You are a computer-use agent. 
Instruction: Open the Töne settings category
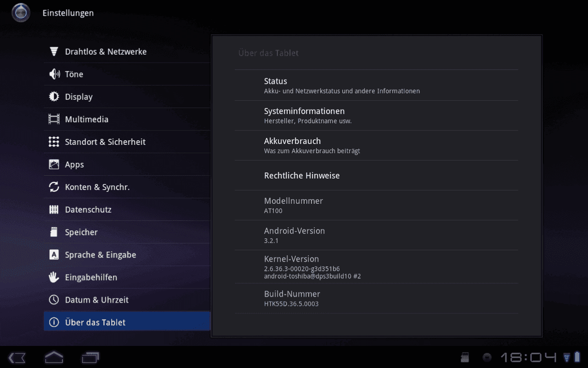pos(127,74)
